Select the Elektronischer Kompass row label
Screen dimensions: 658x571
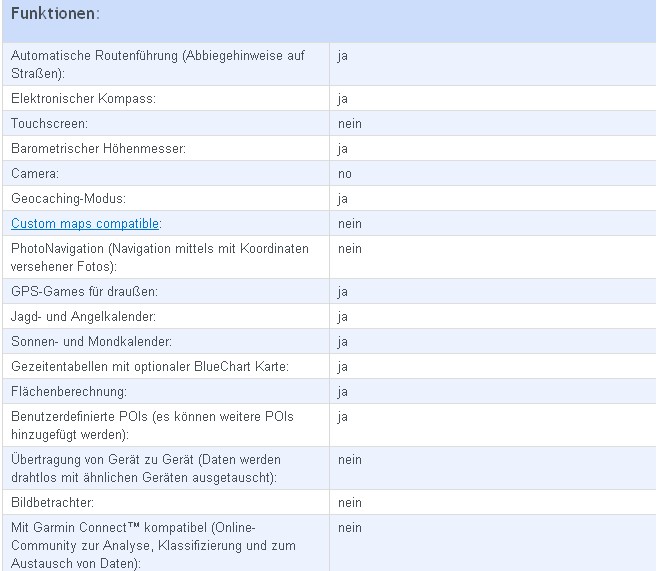click(x=83, y=99)
